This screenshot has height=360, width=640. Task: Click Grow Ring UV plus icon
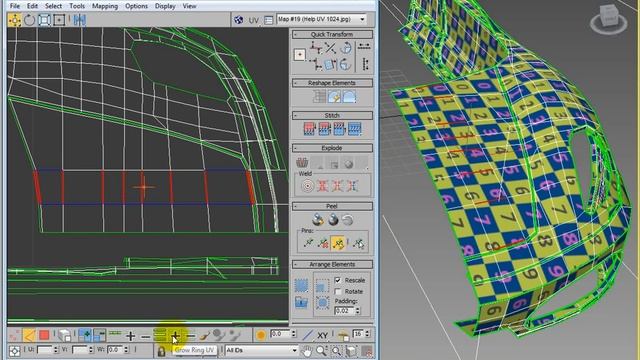coord(175,336)
